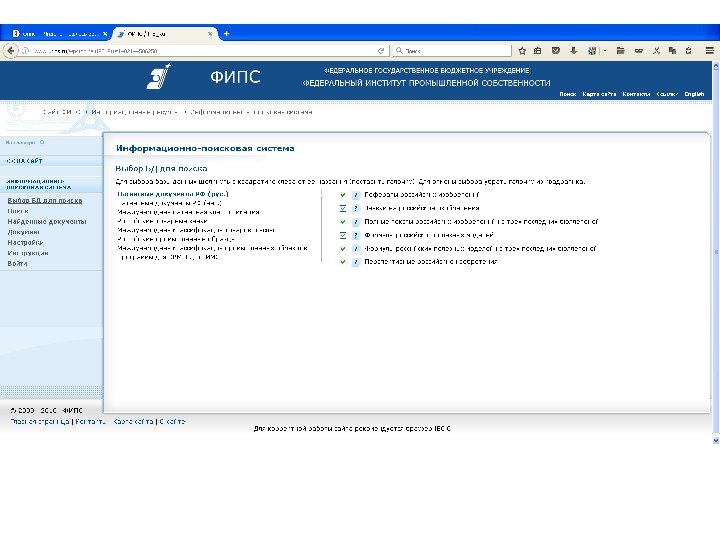
Task: Toggle checkbox Формулы российских полезных моделей
Action: pyautogui.click(x=343, y=235)
